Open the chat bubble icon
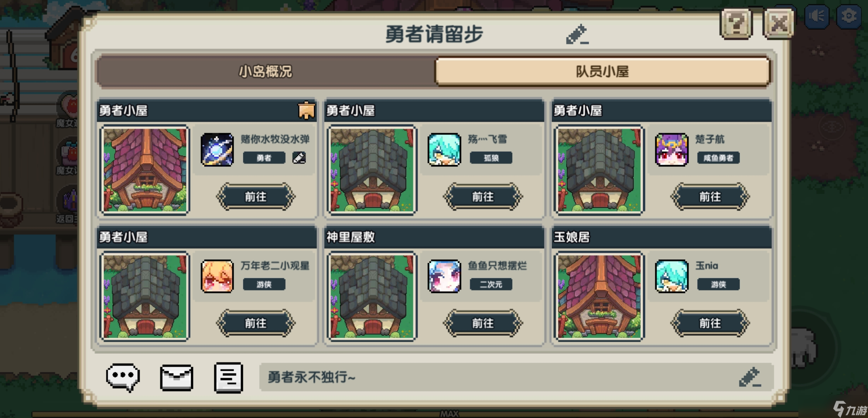 [123, 377]
